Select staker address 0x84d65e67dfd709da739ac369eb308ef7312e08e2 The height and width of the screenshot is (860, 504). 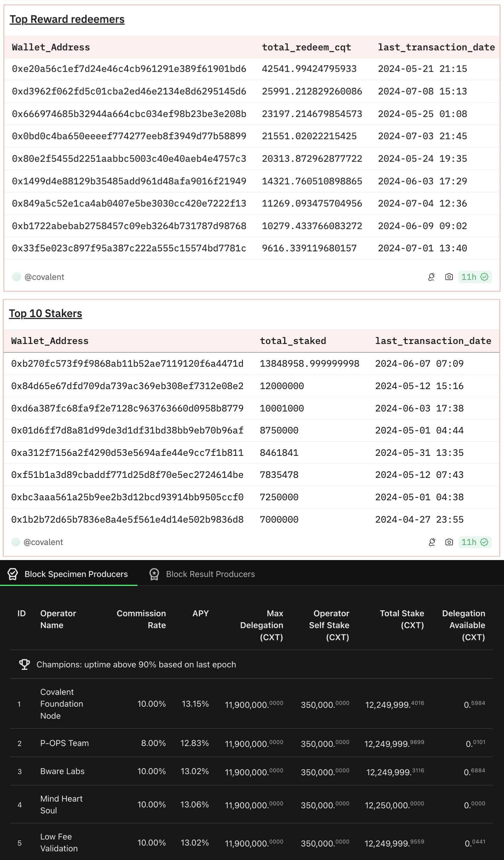[x=127, y=386]
